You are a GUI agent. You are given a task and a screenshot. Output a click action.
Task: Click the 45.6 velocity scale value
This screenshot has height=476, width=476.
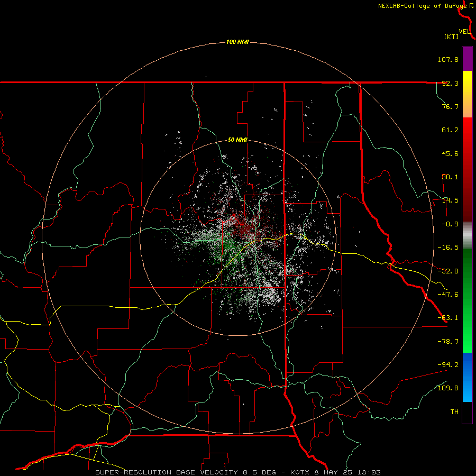point(450,153)
